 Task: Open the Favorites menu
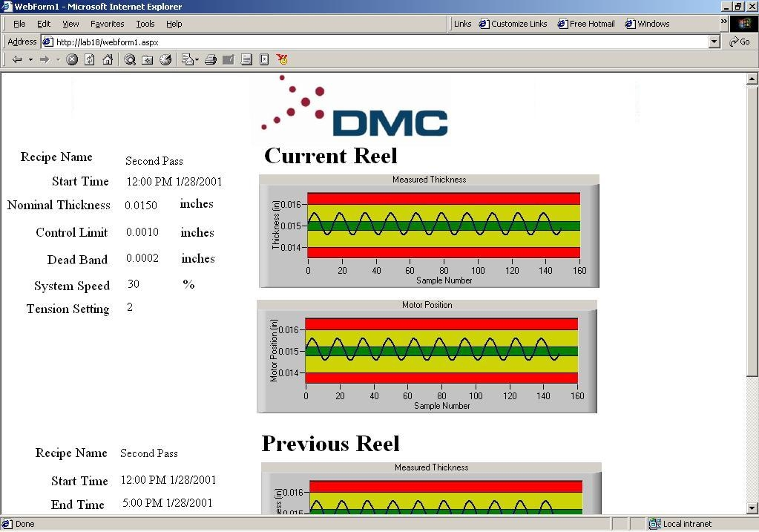click(x=107, y=24)
